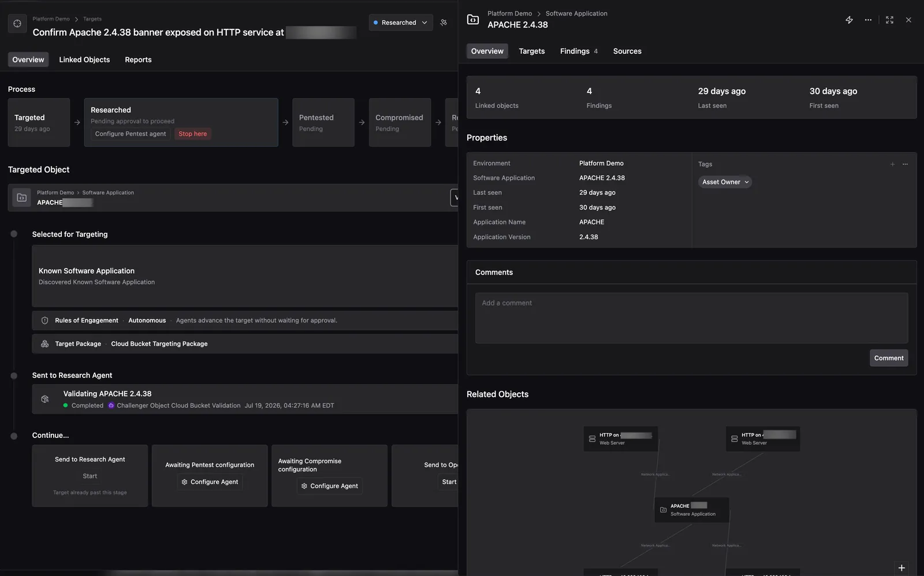This screenshot has width=924, height=576.
Task: Click Software Application breadcrumb in side panel
Action: [576, 13]
